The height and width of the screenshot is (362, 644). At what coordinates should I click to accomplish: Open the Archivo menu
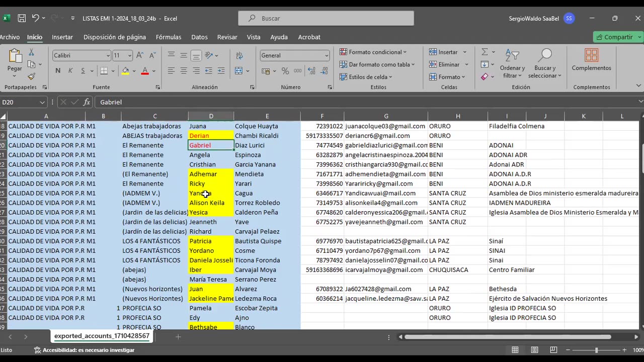click(10, 37)
